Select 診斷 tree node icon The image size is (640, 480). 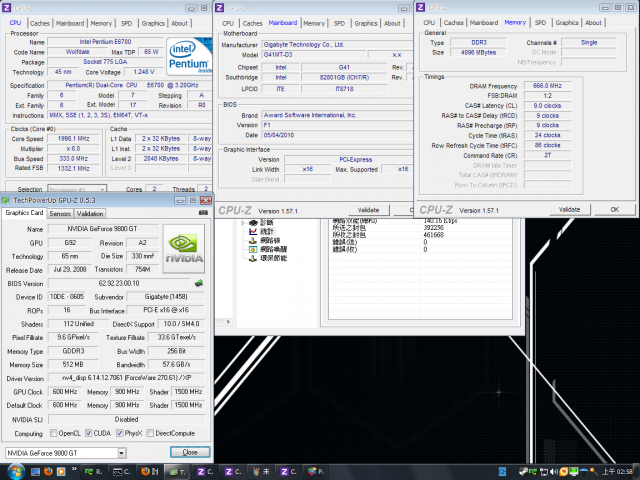click(x=253, y=222)
